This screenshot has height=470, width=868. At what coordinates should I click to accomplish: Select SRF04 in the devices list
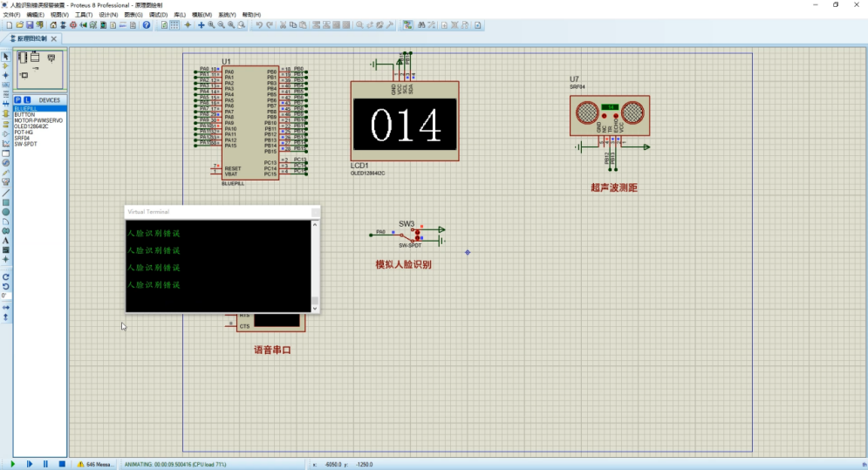(40, 138)
